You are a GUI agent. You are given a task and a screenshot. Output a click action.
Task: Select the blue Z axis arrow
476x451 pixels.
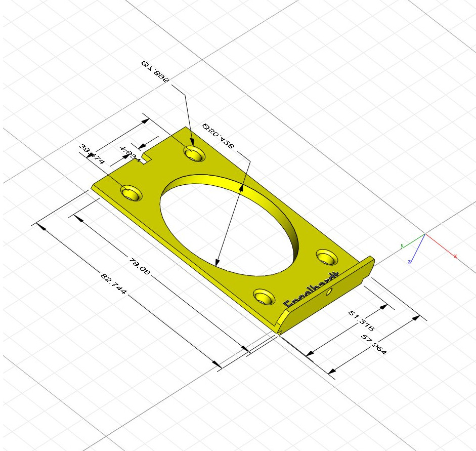pyautogui.click(x=417, y=249)
